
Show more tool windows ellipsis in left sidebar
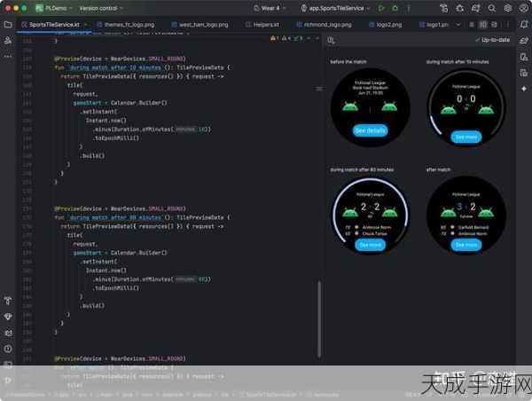(8, 57)
